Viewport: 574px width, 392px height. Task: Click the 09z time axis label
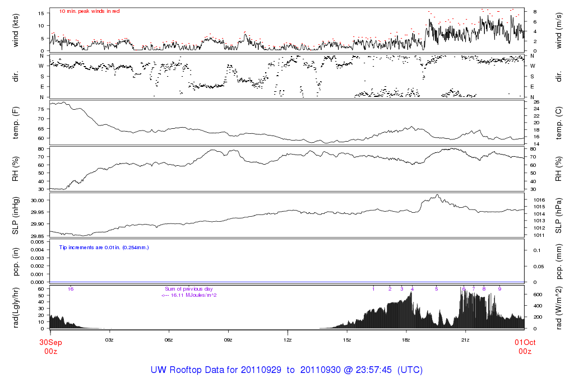(228, 340)
